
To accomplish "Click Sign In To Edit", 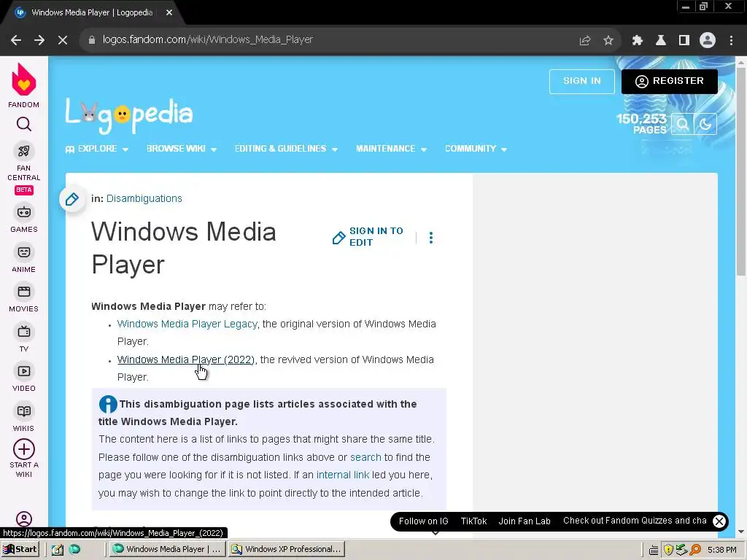I will click(x=368, y=237).
